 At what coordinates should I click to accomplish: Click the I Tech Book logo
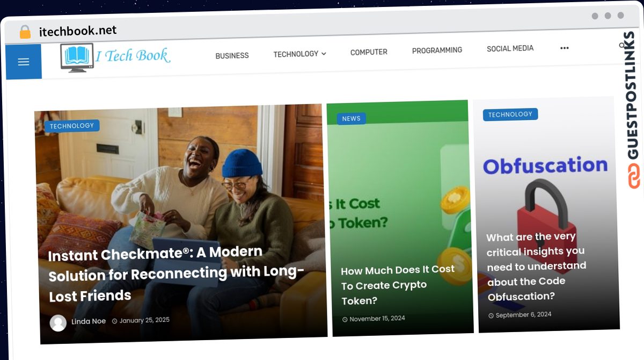point(115,57)
